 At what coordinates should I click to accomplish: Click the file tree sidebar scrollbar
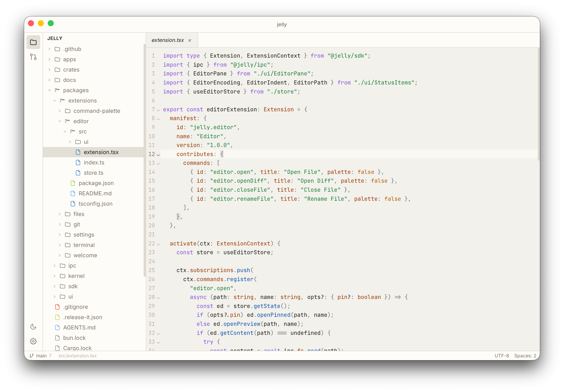click(144, 160)
